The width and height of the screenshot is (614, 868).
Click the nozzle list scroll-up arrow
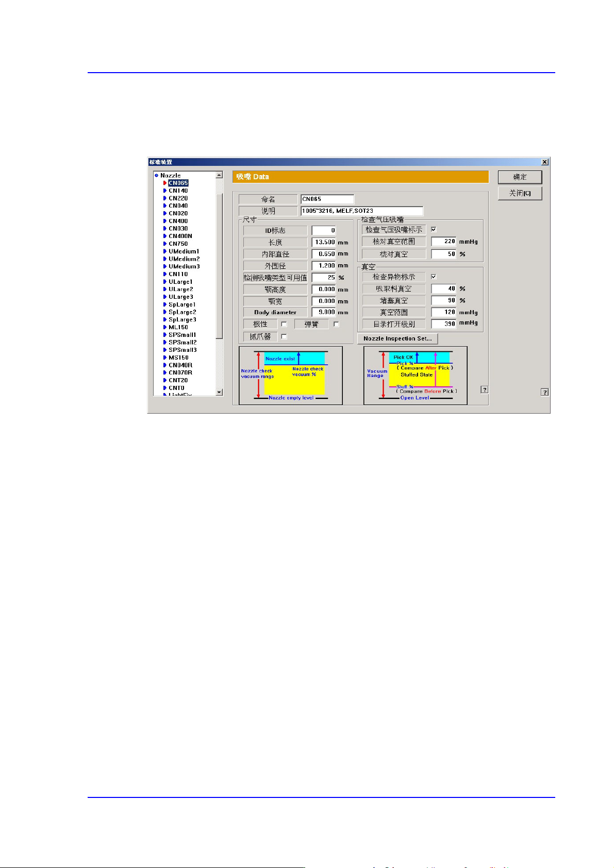pyautogui.click(x=219, y=175)
